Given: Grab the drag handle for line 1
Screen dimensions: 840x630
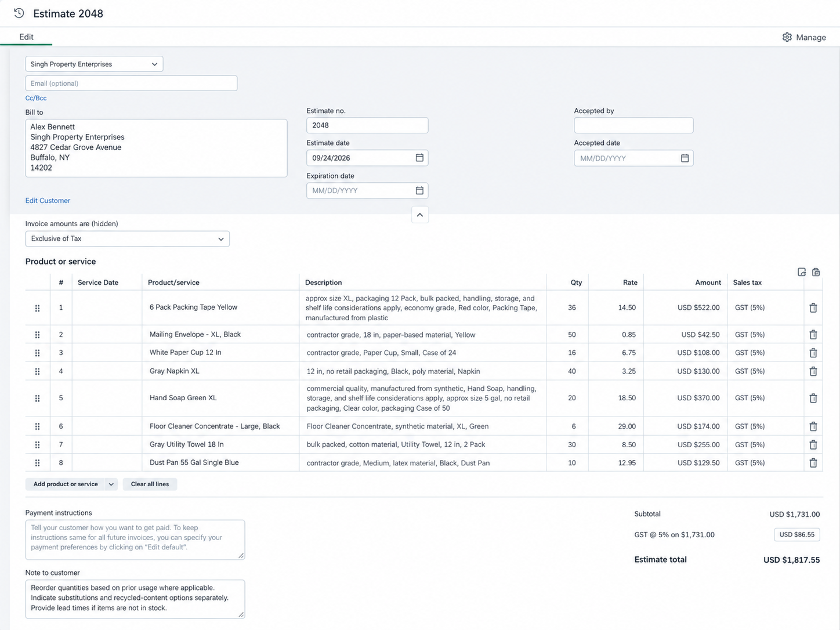Looking at the screenshot, I should point(37,308).
